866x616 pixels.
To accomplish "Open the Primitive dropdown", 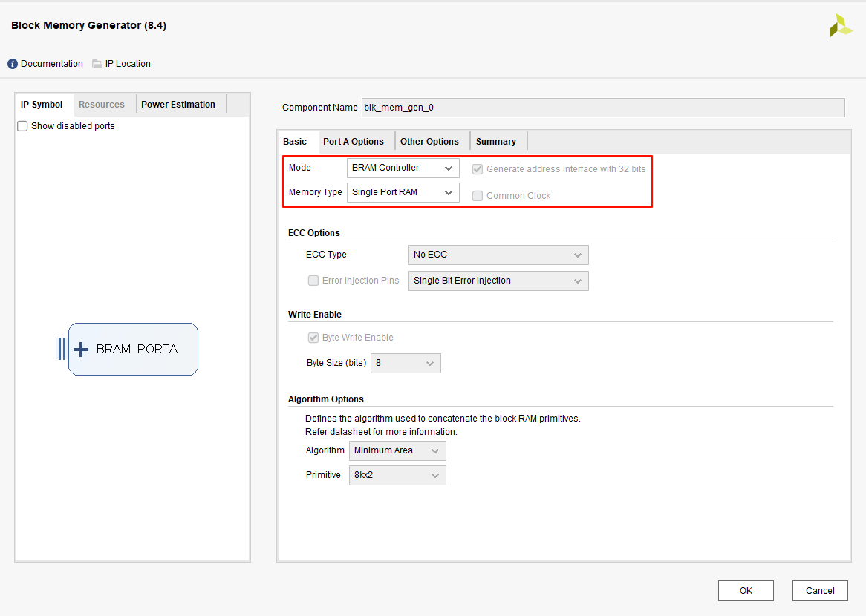I will [397, 475].
